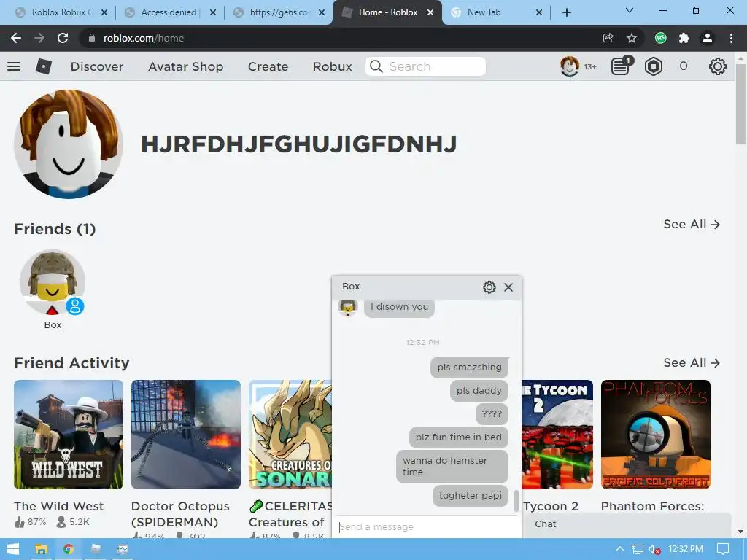The image size is (747, 560).
Task: Click the "togheter papi" chat message
Action: (471, 496)
